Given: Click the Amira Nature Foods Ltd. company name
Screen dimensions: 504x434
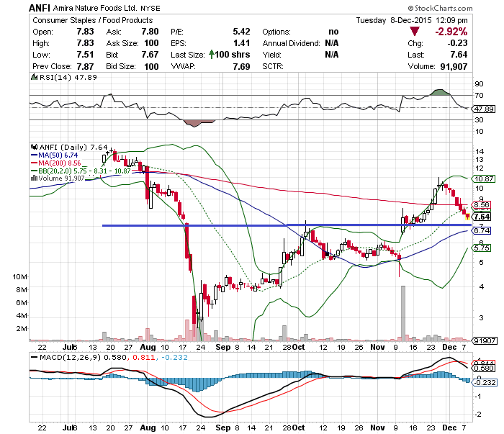Looking at the screenshot, I should click(95, 8).
